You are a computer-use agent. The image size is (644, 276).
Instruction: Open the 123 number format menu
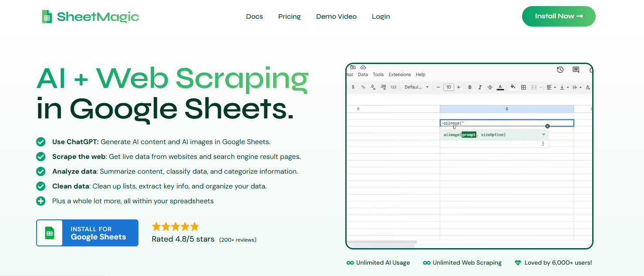tap(394, 87)
